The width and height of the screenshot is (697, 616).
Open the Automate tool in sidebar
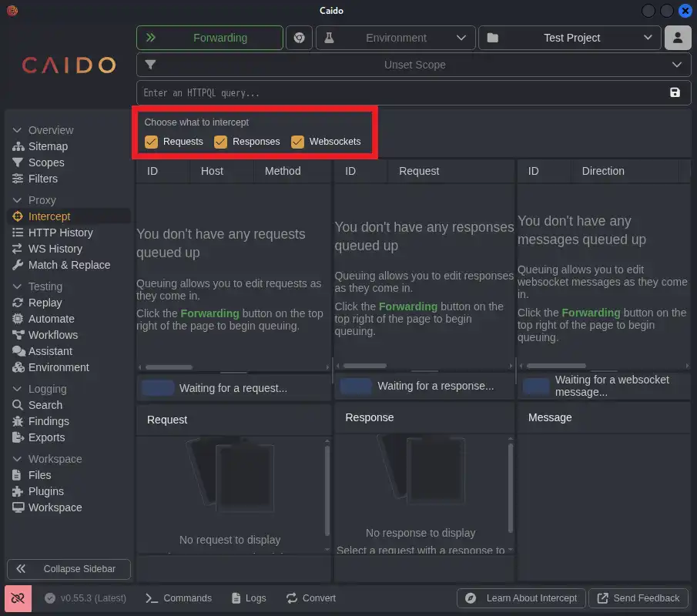tap(51, 319)
